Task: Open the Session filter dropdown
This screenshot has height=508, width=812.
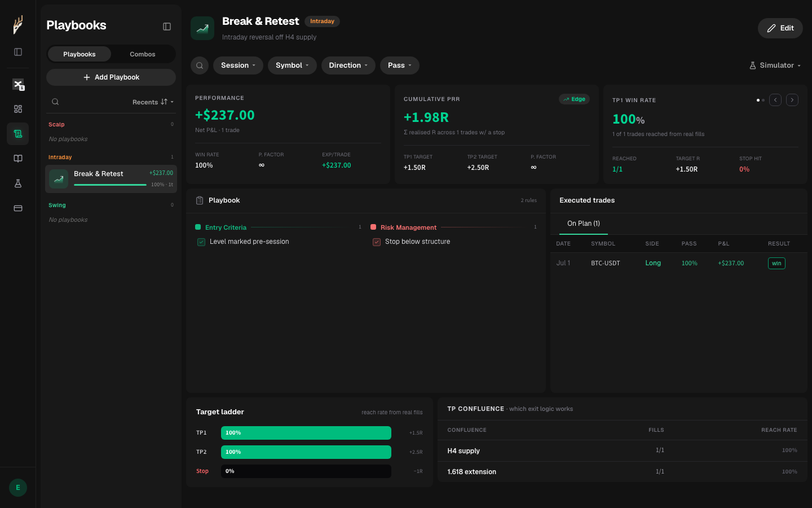Action: pos(238,65)
